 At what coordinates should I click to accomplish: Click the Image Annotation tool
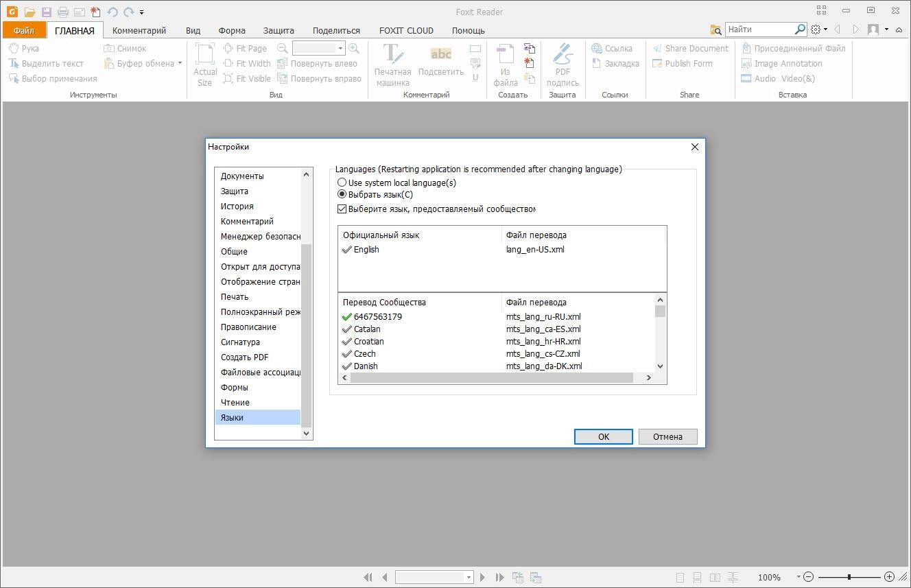click(781, 63)
